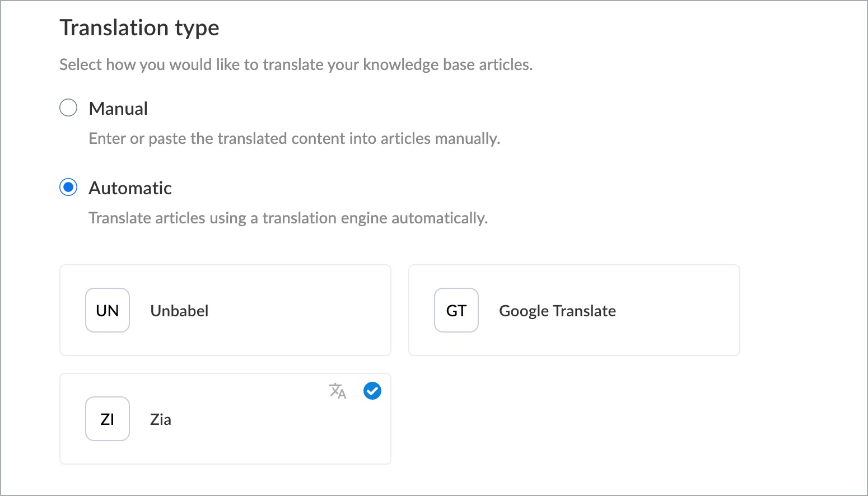Choose the Google Translate engine card
The image size is (868, 496).
tap(574, 310)
